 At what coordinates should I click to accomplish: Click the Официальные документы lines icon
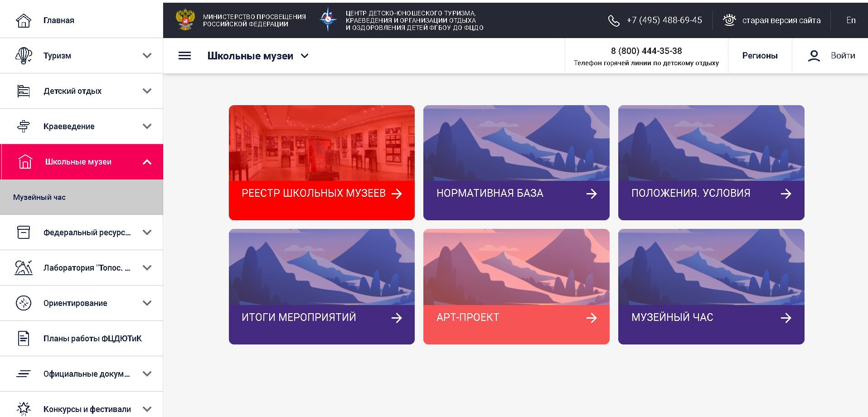pyautogui.click(x=23, y=374)
